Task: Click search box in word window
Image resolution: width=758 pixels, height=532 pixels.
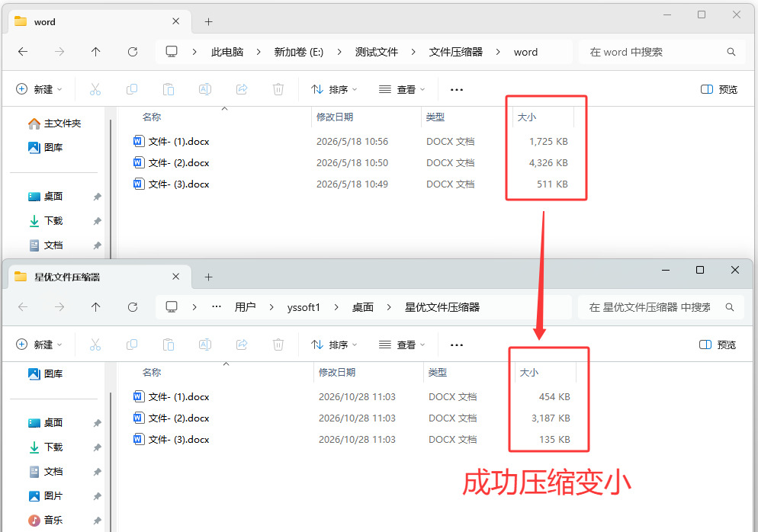Action: (661, 52)
